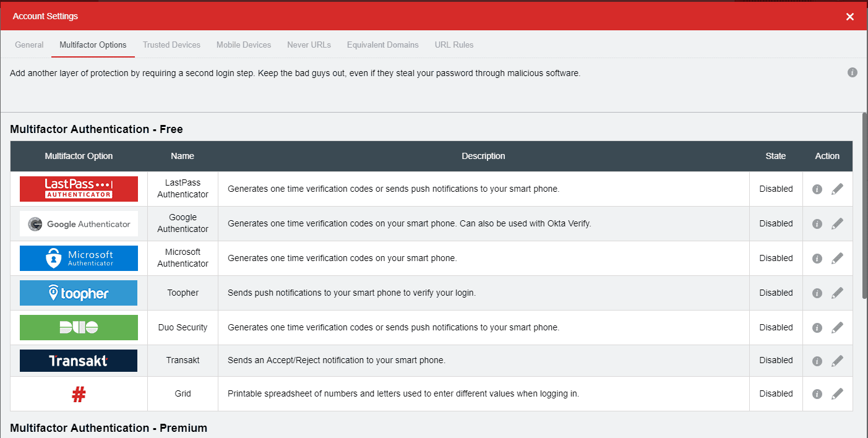Screen dimensions: 868x438
Task: Click Disabled state for LastPass Authenticator
Action: 776,189
